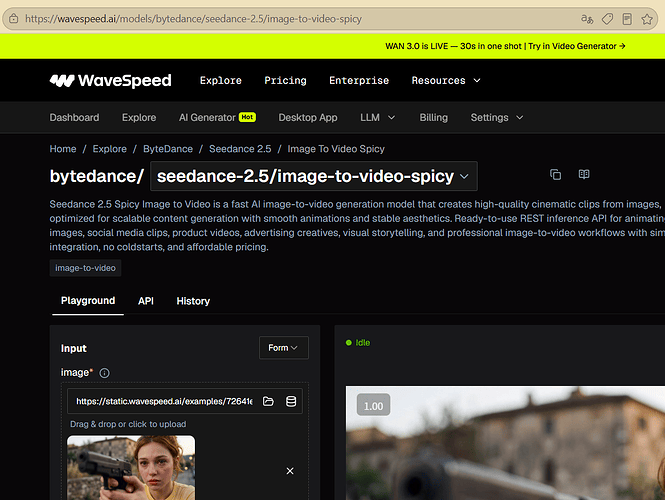Image resolution: width=665 pixels, height=500 pixels.
Task: Open the Form view dropdown
Action: (x=283, y=348)
